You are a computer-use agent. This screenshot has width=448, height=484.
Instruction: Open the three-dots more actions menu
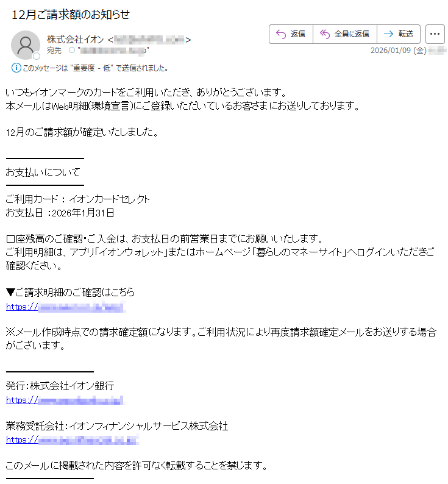tap(435, 34)
